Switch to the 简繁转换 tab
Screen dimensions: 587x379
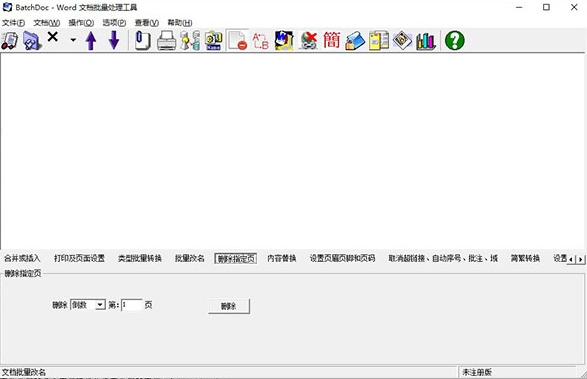coord(525,258)
